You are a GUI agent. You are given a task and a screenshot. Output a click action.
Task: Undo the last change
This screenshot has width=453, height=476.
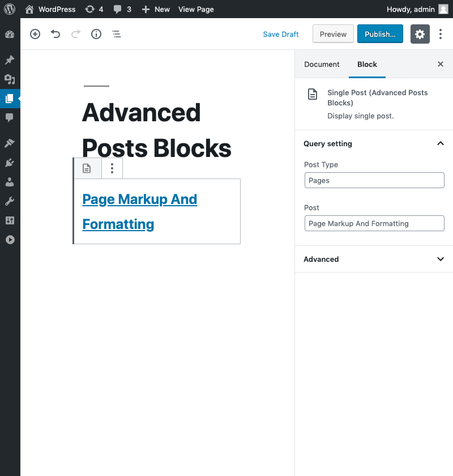pyautogui.click(x=55, y=34)
